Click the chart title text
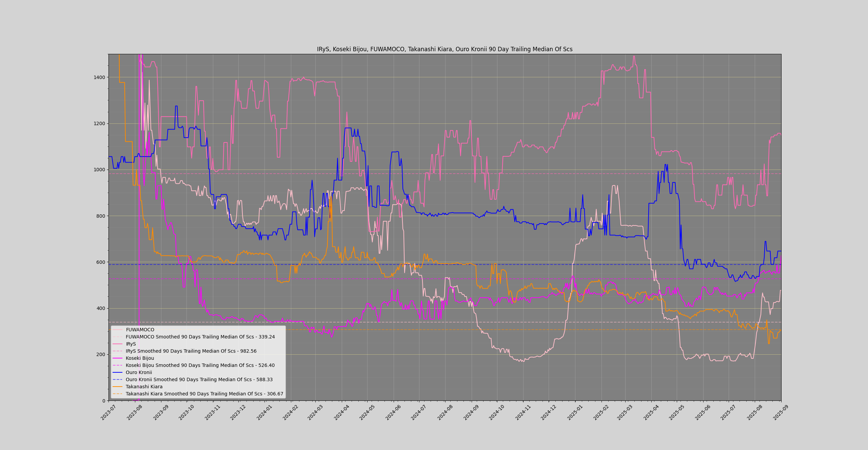This screenshot has width=868, height=450. [x=445, y=49]
